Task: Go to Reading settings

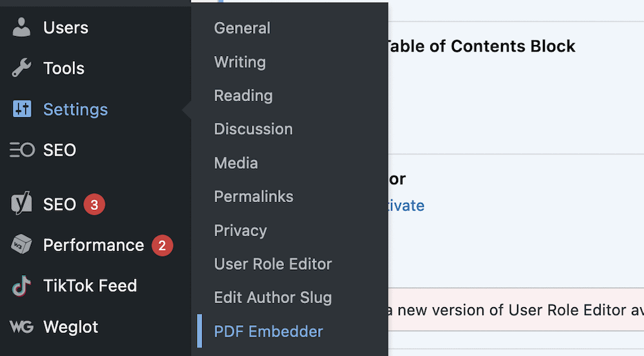Action: tap(243, 96)
